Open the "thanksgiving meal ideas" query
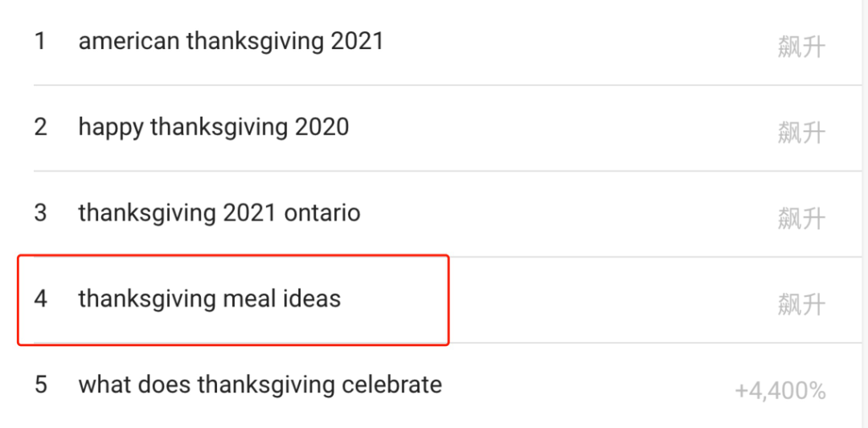This screenshot has height=428, width=868. click(x=209, y=299)
